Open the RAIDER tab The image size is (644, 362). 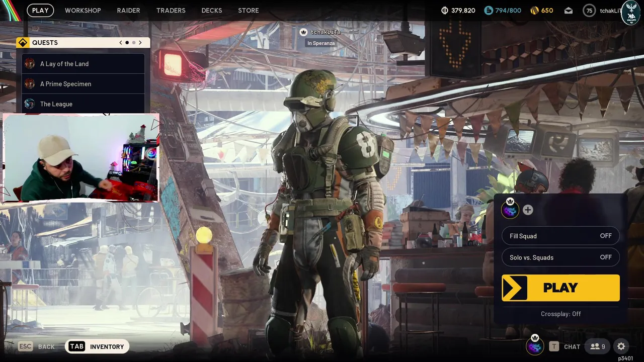[x=128, y=10]
